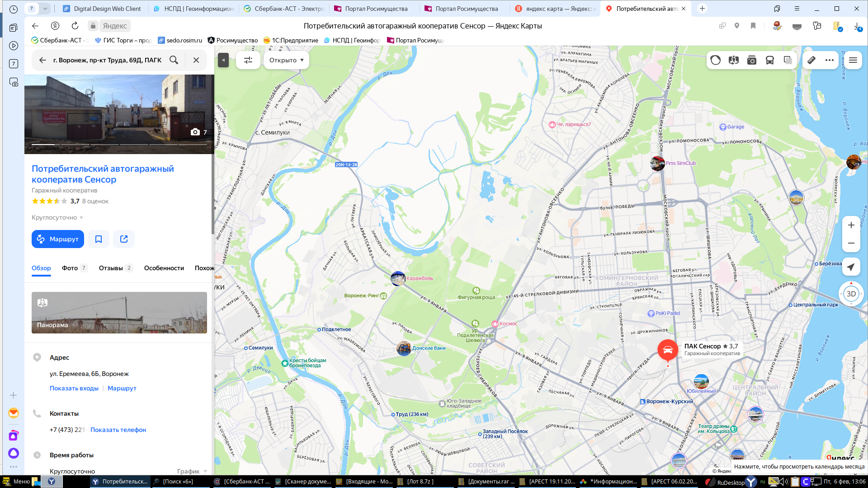Clear the search field with X
Image resolution: width=868 pixels, height=488 pixels.
click(196, 60)
